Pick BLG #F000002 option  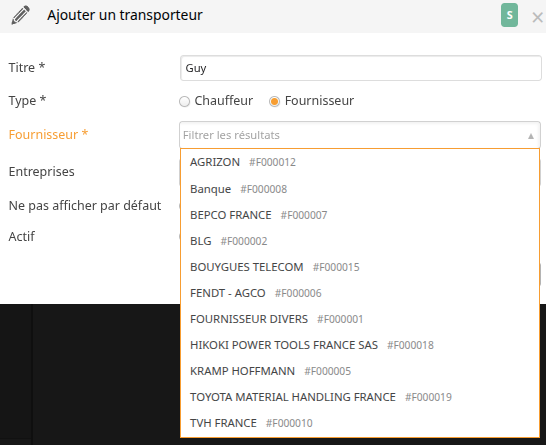point(360,241)
